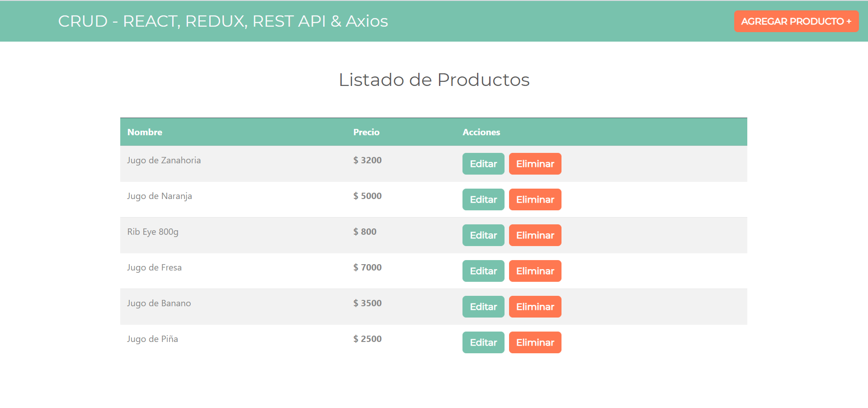Delete the Rib Eye 800g product
Viewport: 868px width, 408px height.
(x=535, y=235)
